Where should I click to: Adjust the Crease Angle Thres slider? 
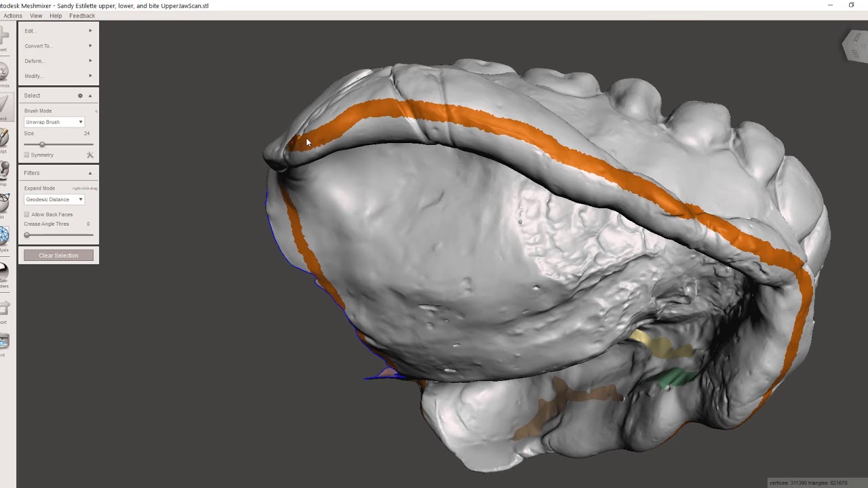point(58,235)
